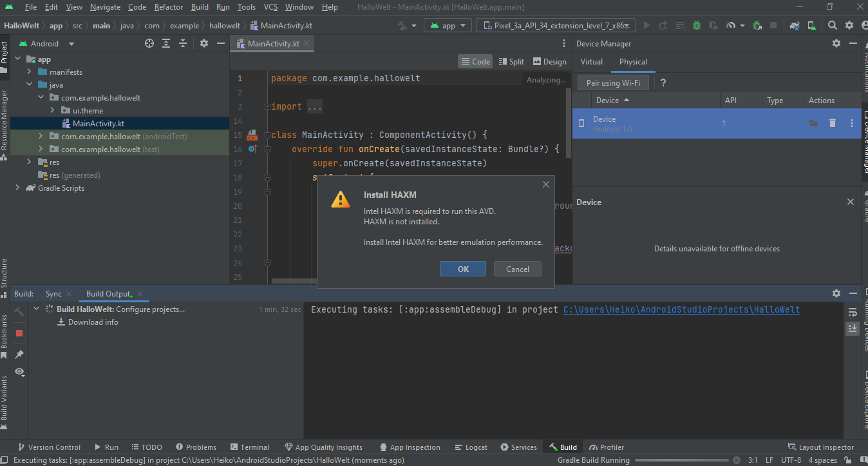Collapse Build HalloWelt tree node
The height and width of the screenshot is (466, 868).
[37, 309]
